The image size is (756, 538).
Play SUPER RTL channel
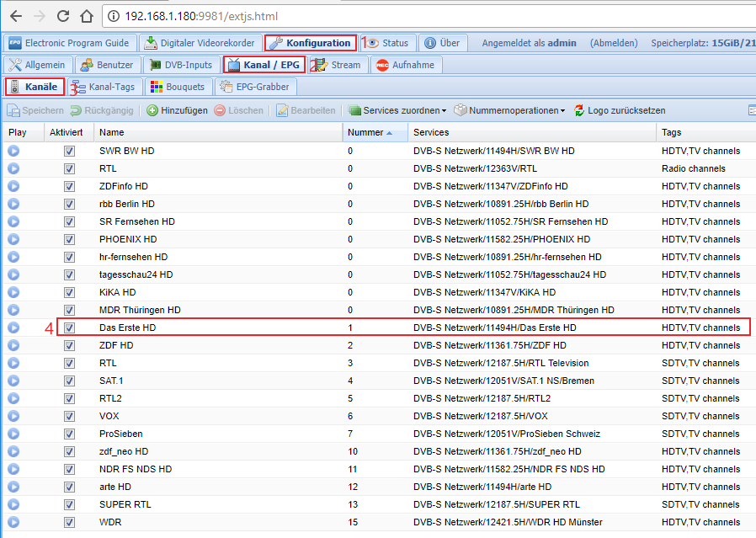pos(13,504)
